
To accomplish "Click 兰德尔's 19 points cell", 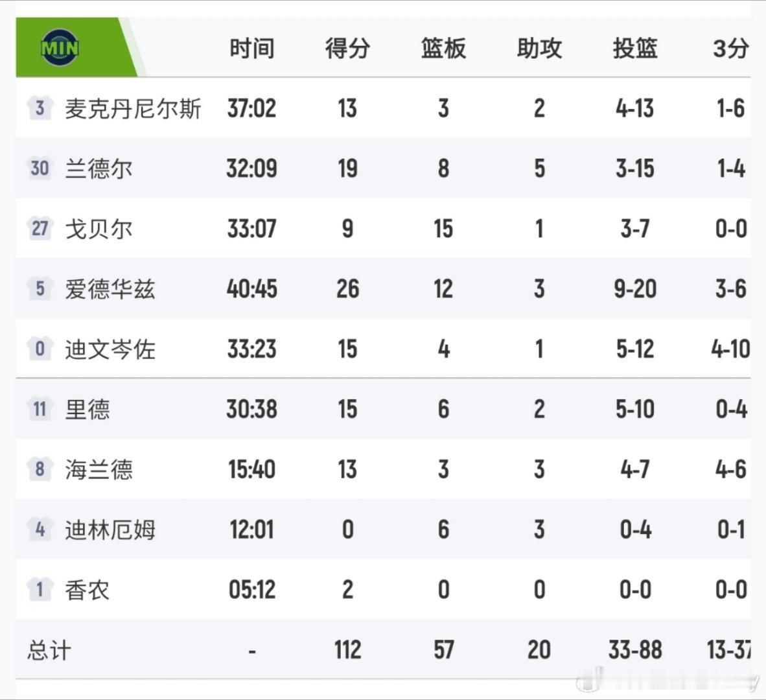I will tap(347, 169).
